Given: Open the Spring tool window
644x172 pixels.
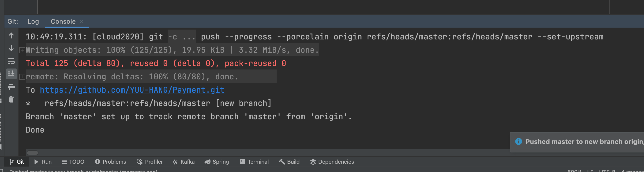Looking at the screenshot, I should click(x=217, y=162).
